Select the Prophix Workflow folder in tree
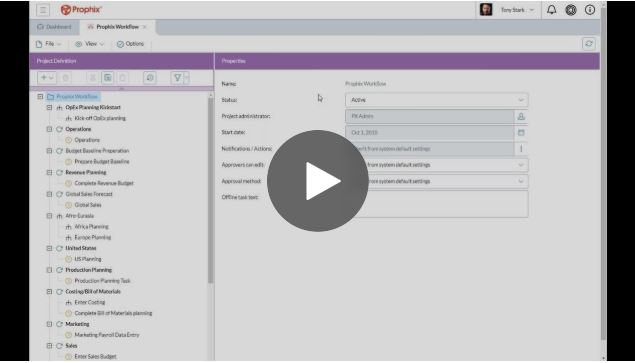Screen dimensions: 635x363 pos(73,97)
